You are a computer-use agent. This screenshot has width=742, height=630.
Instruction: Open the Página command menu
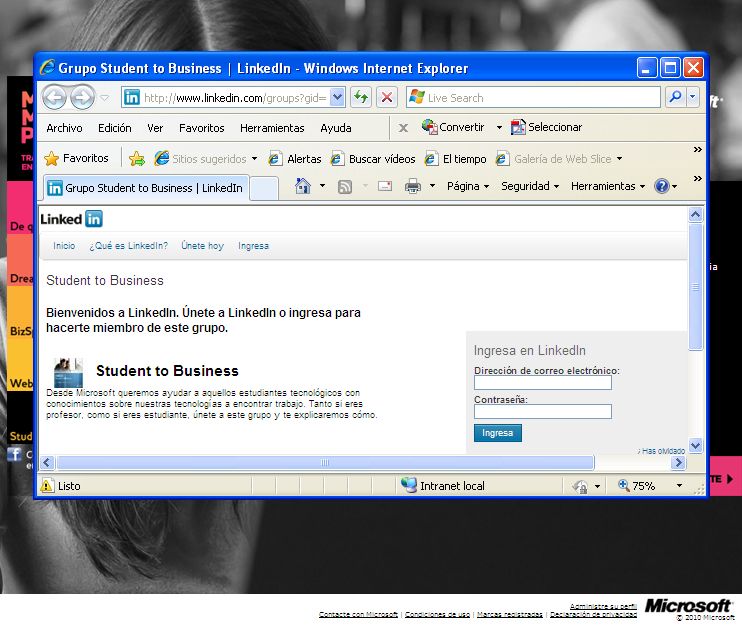468,186
